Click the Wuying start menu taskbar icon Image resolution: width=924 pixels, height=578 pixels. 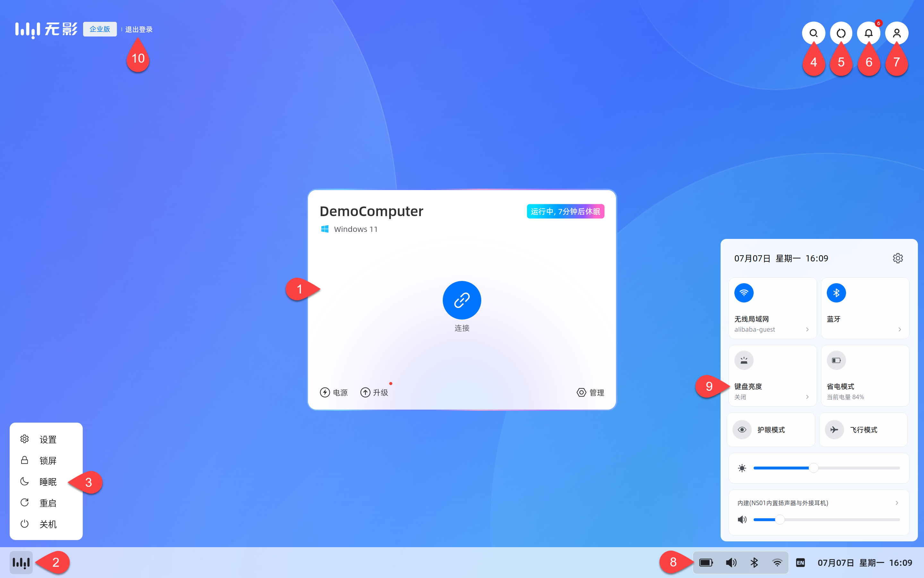(x=21, y=562)
